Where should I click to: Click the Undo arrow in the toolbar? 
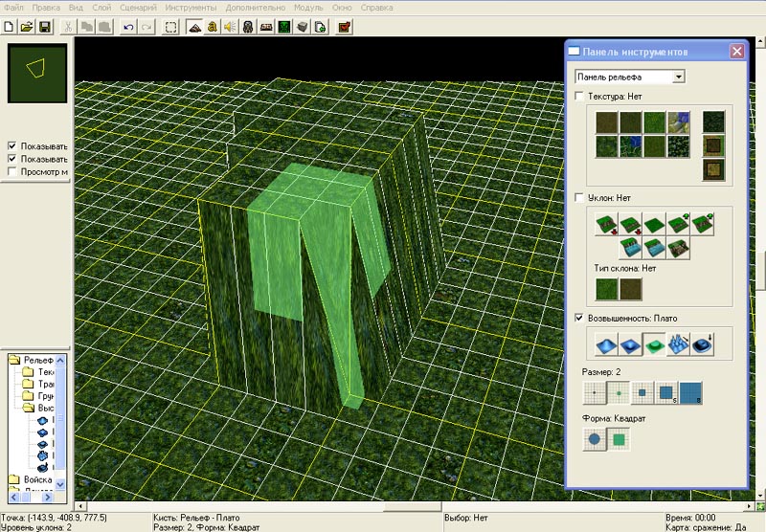point(128,27)
